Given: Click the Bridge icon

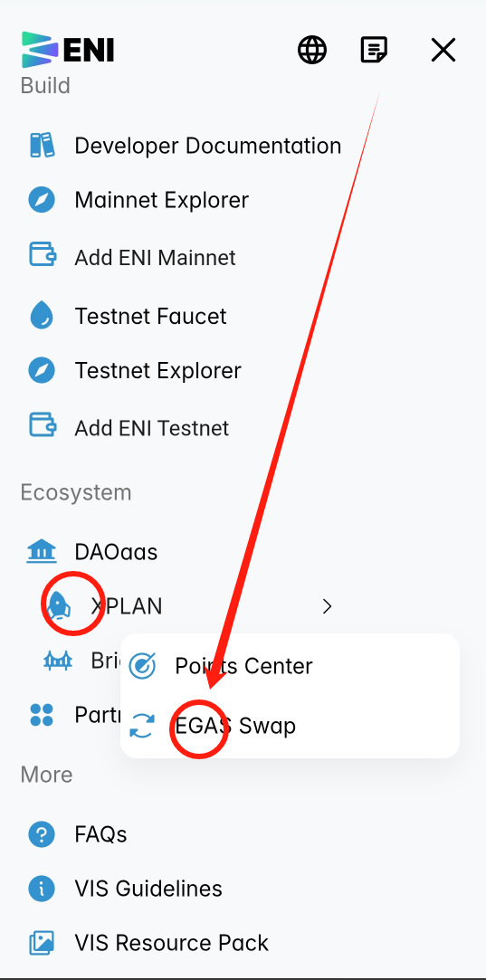Looking at the screenshot, I should tap(58, 661).
